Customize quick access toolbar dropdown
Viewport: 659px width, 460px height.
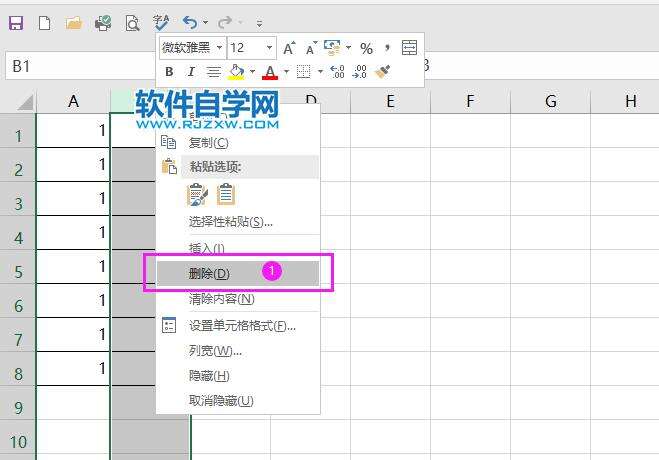[x=259, y=23]
